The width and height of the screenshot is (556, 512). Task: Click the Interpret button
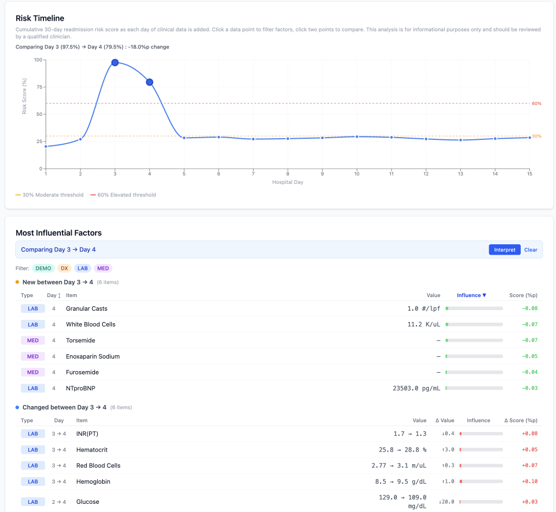click(x=504, y=250)
